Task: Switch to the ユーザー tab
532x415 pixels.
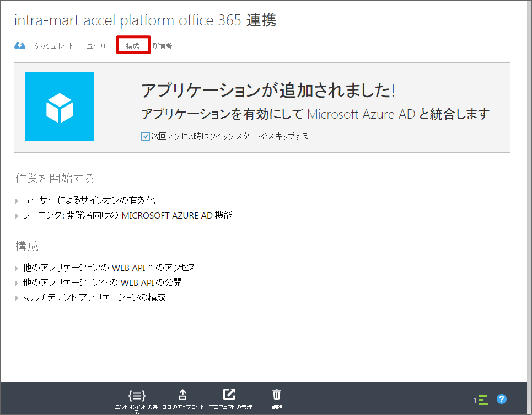Action: (100, 46)
